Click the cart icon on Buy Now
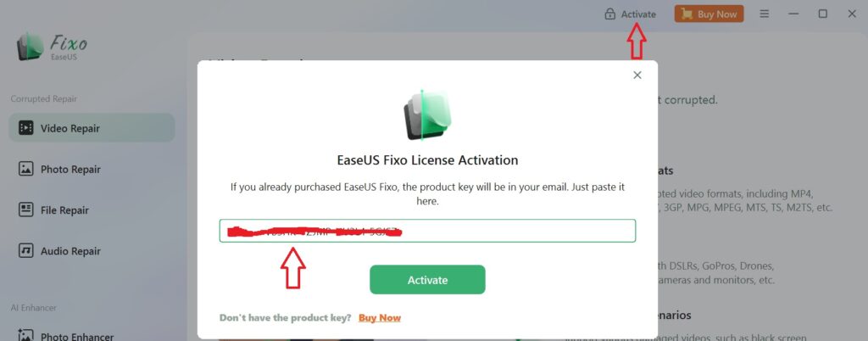868x341 pixels. pyautogui.click(x=687, y=14)
